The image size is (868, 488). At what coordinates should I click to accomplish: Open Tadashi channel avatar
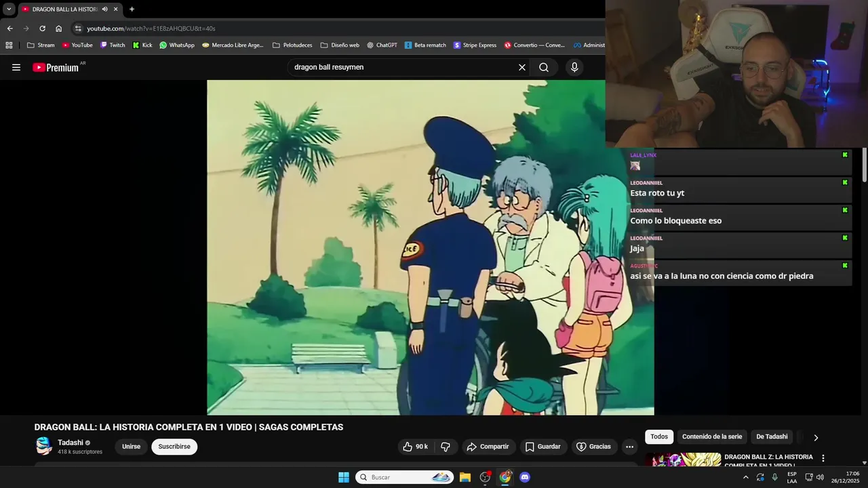tap(43, 446)
